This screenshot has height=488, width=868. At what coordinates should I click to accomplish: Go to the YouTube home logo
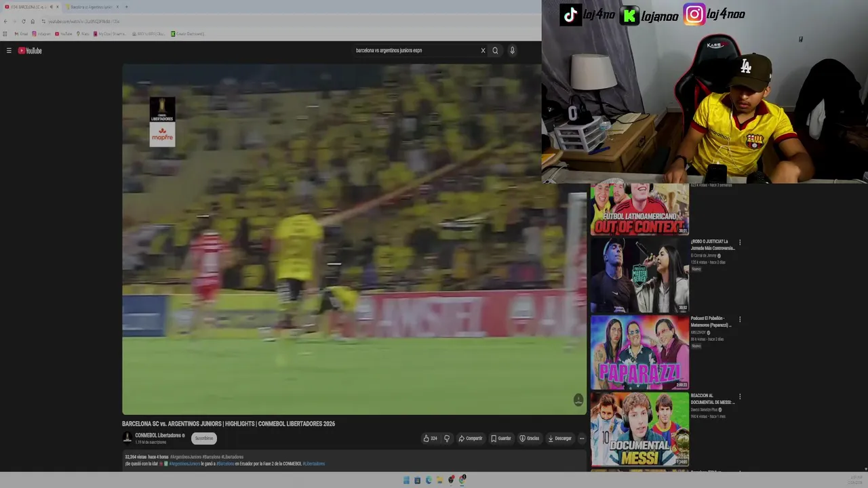(x=30, y=51)
